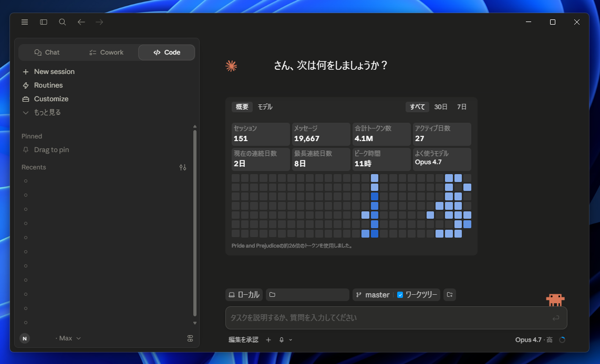Select the モデル tab
The height and width of the screenshot is (364, 600).
tap(265, 107)
